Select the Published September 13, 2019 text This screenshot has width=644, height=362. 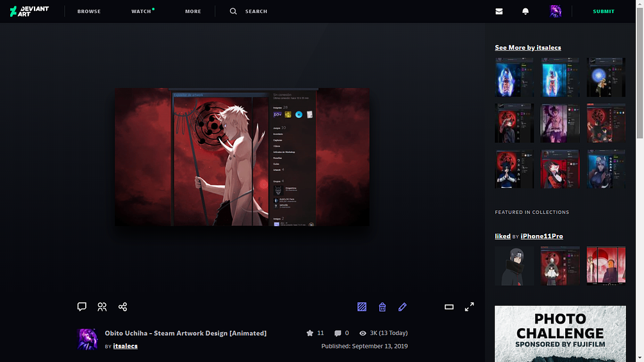coord(365,346)
